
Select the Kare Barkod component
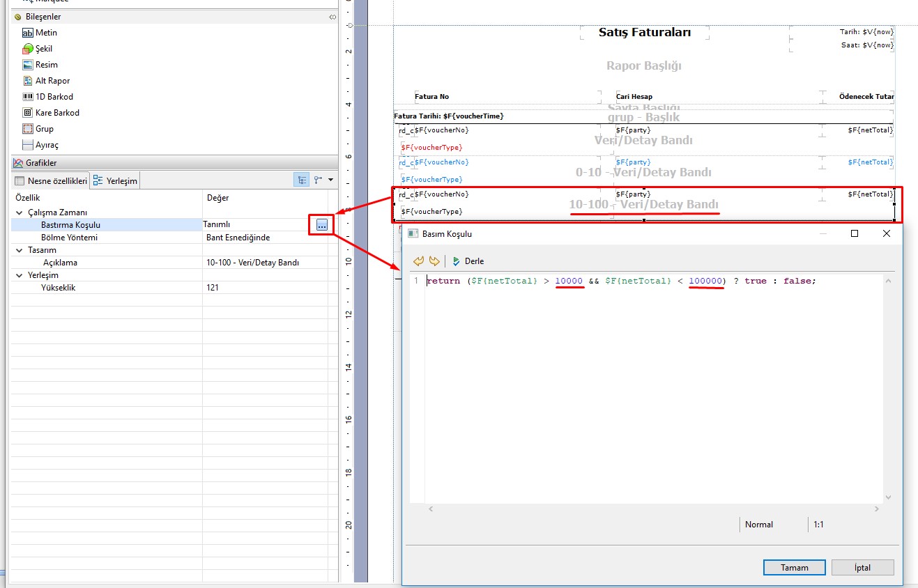click(x=57, y=113)
